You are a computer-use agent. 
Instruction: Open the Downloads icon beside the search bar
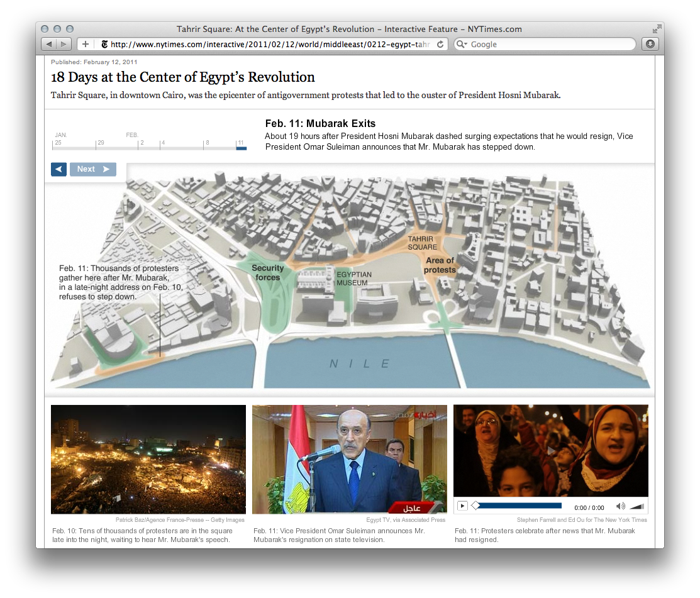tap(650, 44)
